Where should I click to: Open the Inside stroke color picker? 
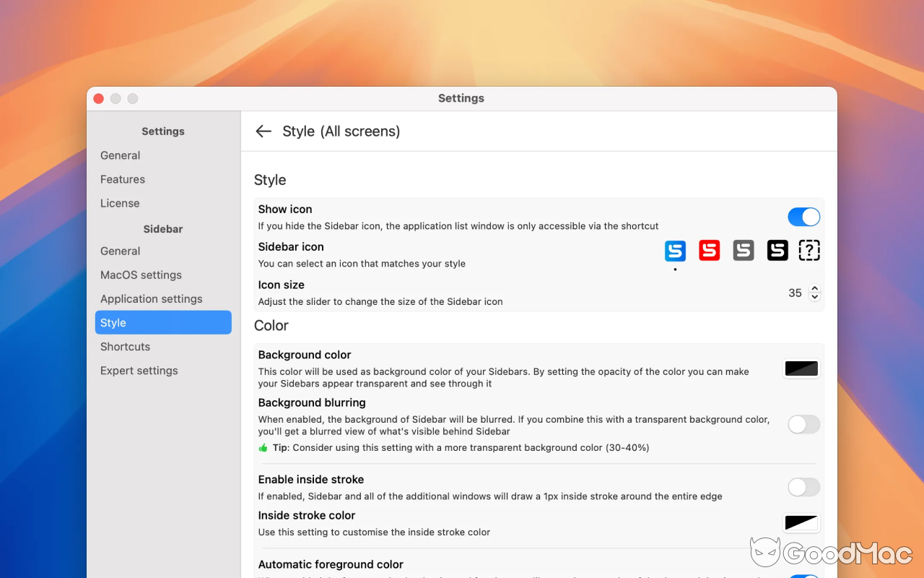point(801,522)
